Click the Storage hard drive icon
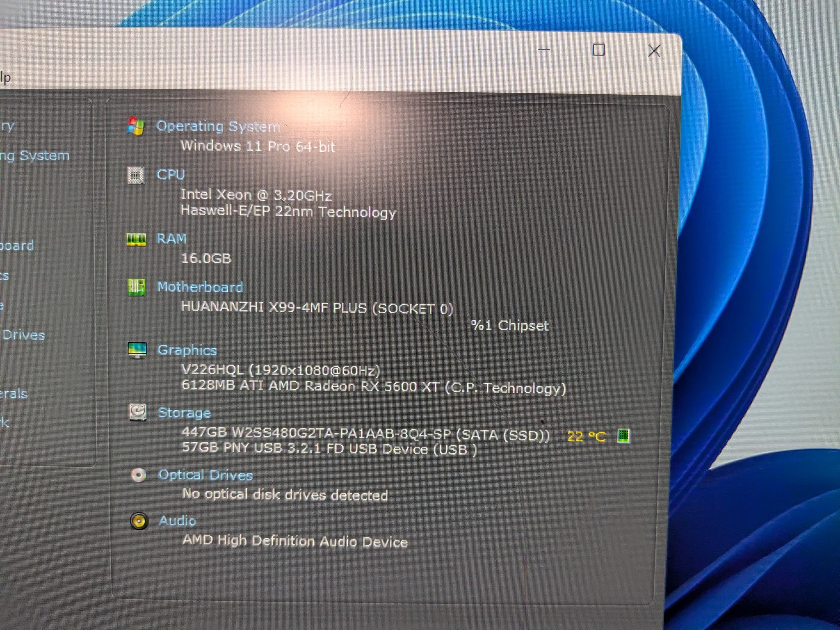Screen dimensions: 840x630 pos(138,413)
